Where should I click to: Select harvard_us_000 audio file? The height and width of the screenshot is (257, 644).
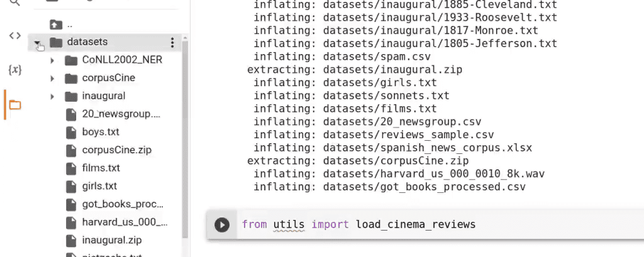tap(116, 222)
